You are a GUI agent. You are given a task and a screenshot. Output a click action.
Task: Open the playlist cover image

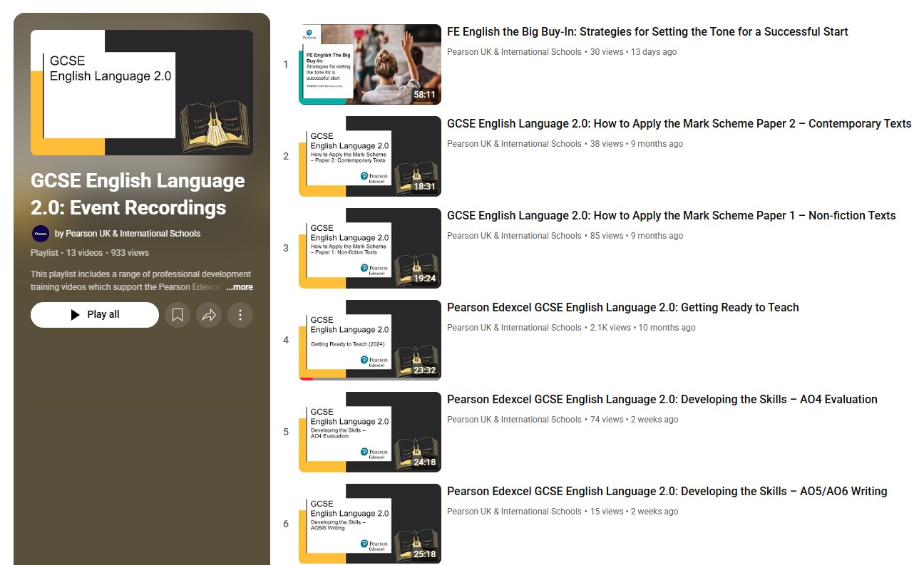coord(141,93)
